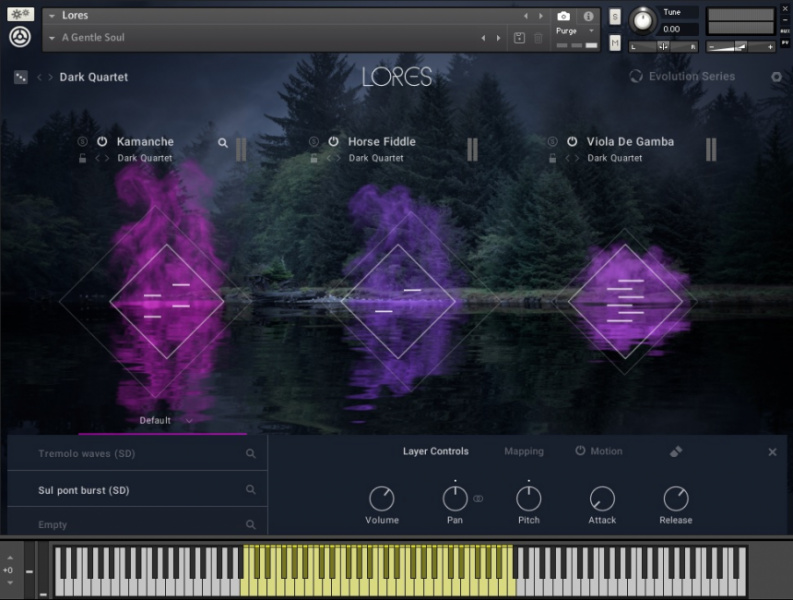Viewport: 793px width, 600px height.
Task: Expand the Default dropdown below the Kamanche pad
Action: (x=189, y=421)
